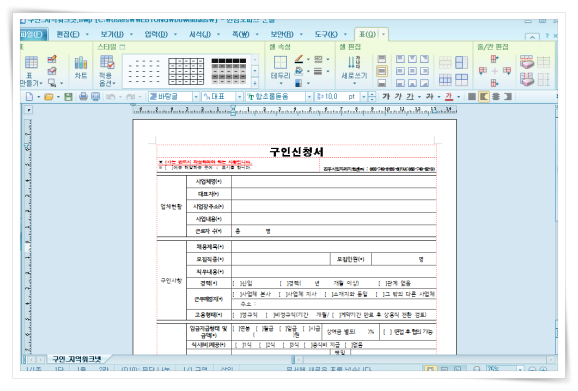Screen dimensions: 578x391
Task: Open the 대표 language dropdown
Action: pyautogui.click(x=240, y=97)
